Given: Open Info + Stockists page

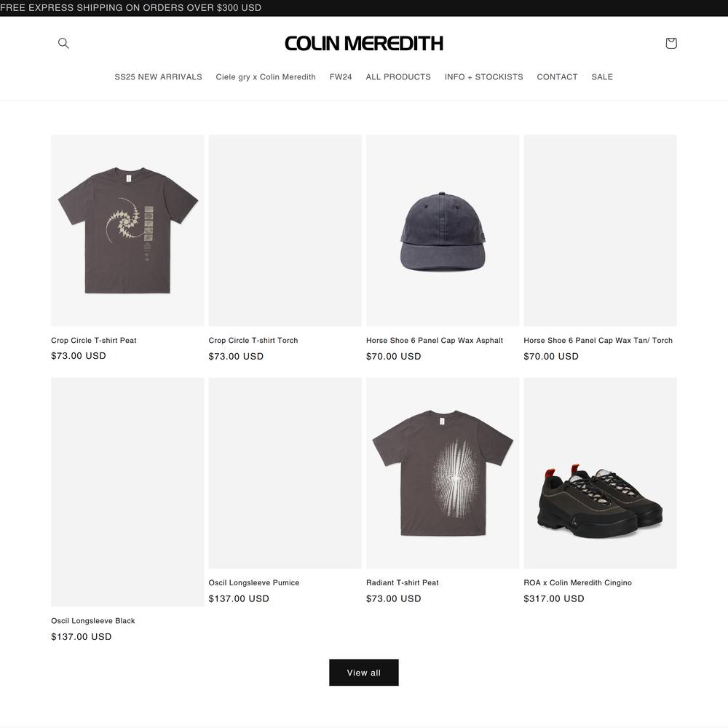Looking at the screenshot, I should click(x=484, y=77).
